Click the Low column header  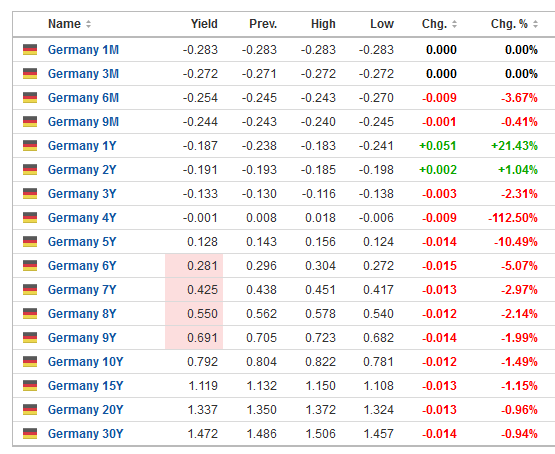point(382,24)
